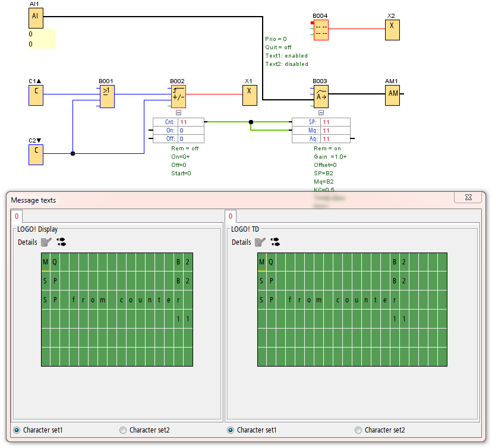Close the Message texts window
The image size is (492, 448).
click(x=468, y=198)
